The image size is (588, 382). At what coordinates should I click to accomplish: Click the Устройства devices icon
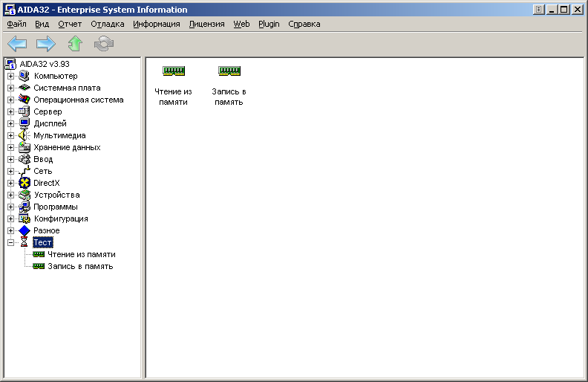[24, 195]
